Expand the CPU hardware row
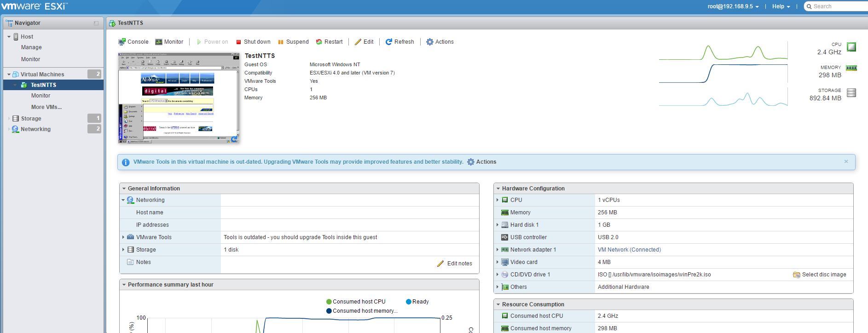 498,200
